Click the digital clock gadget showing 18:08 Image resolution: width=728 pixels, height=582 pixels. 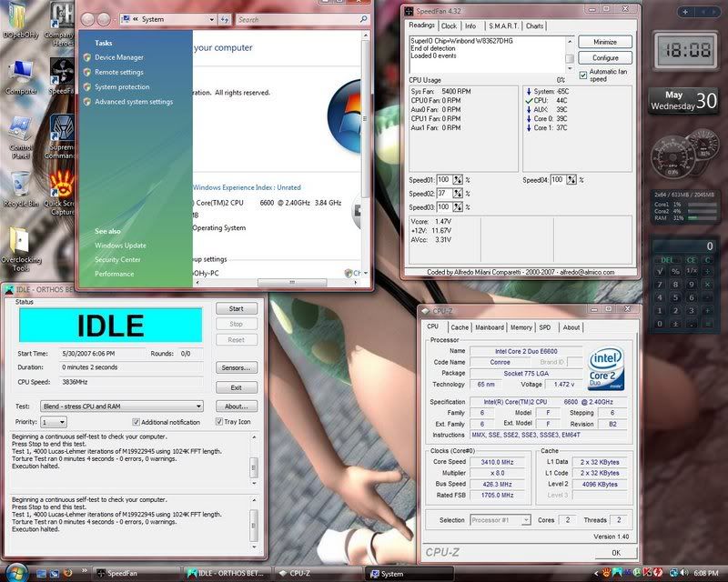click(x=686, y=49)
